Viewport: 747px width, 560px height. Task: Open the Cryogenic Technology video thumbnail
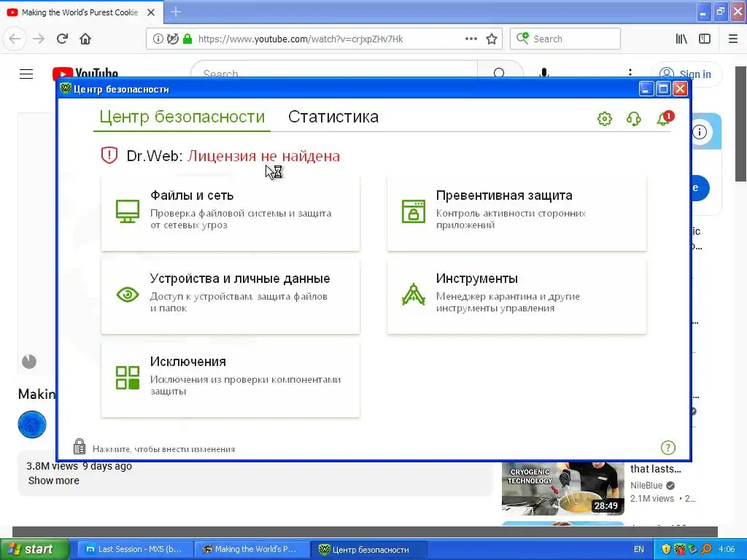pyautogui.click(x=562, y=488)
